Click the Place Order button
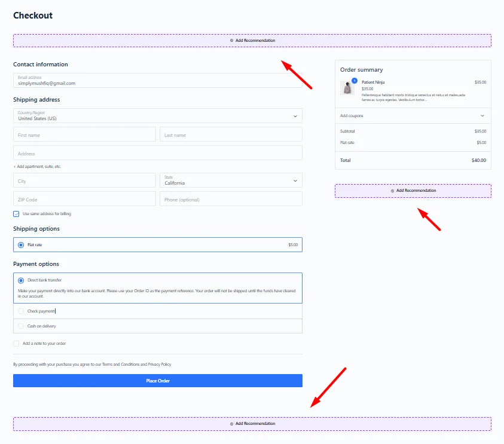 point(157,381)
